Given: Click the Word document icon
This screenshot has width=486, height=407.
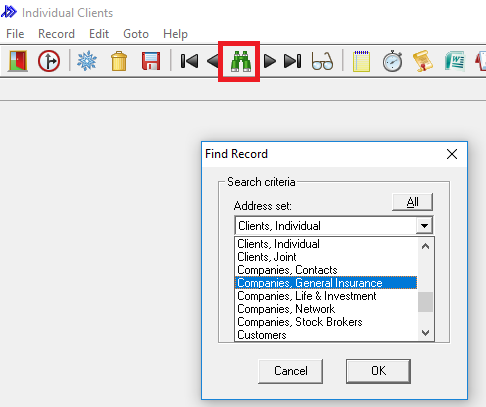Looking at the screenshot, I should coord(455,61).
